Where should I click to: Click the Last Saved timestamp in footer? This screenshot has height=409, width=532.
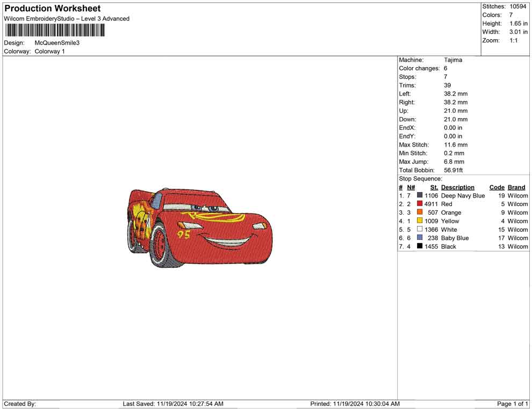coord(173,404)
